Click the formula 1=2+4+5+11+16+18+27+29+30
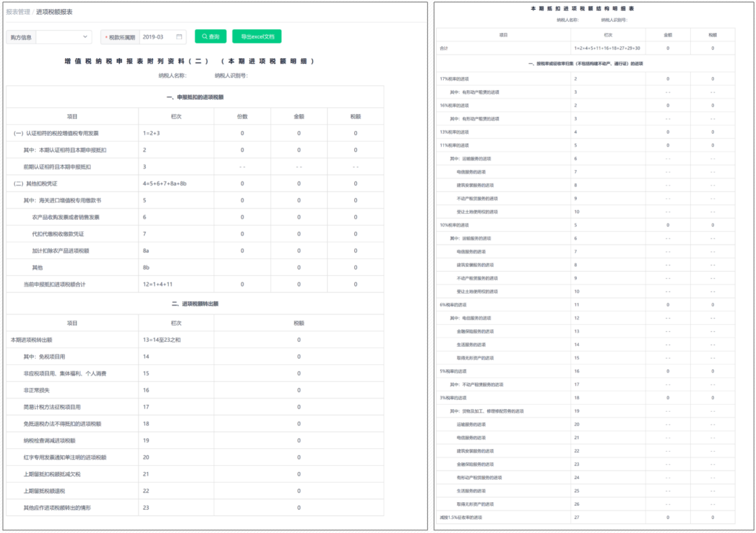This screenshot has width=756, height=533. 607,48
